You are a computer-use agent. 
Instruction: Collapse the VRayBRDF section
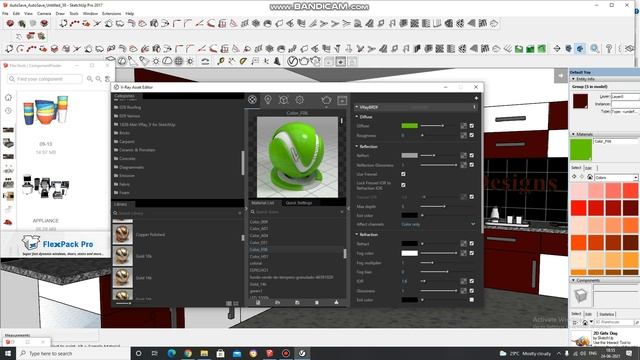(357, 107)
